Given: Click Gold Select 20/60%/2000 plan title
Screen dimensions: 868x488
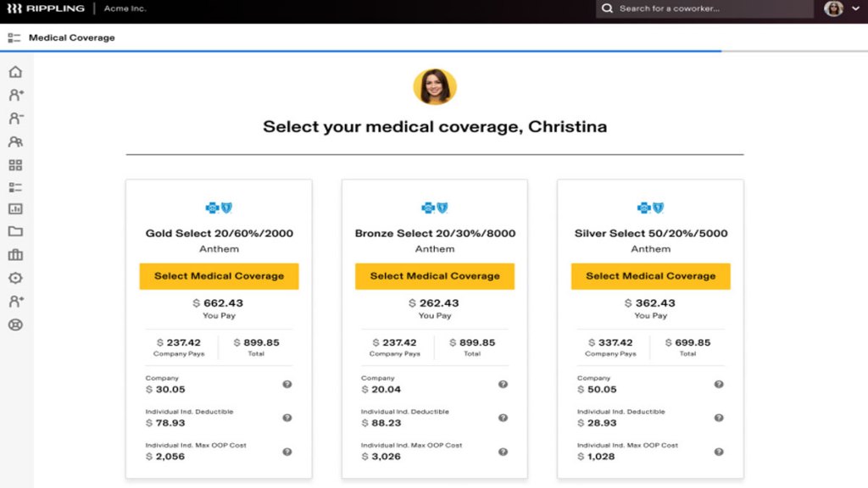Looking at the screenshot, I should click(220, 233).
